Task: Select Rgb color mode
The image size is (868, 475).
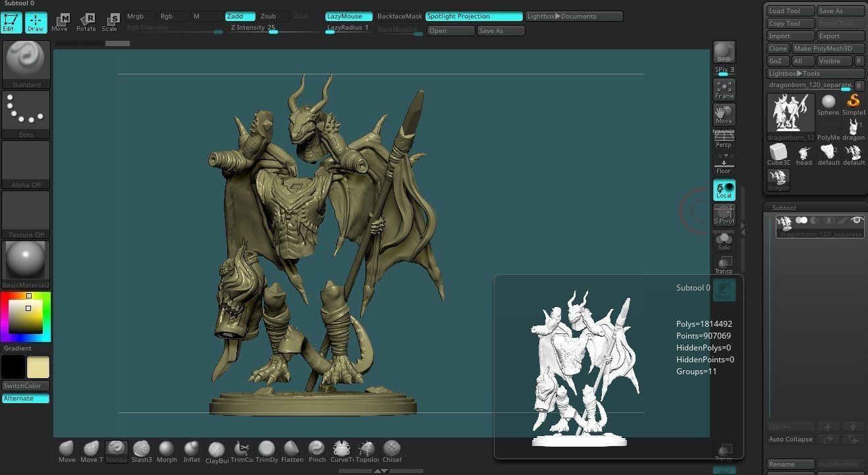Action: pos(173,16)
